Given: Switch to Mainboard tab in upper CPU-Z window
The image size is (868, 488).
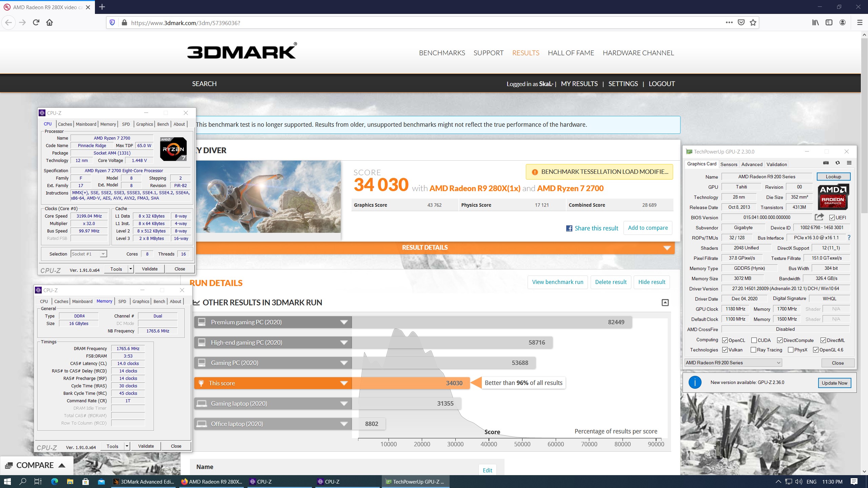Looking at the screenshot, I should pyautogui.click(x=86, y=124).
